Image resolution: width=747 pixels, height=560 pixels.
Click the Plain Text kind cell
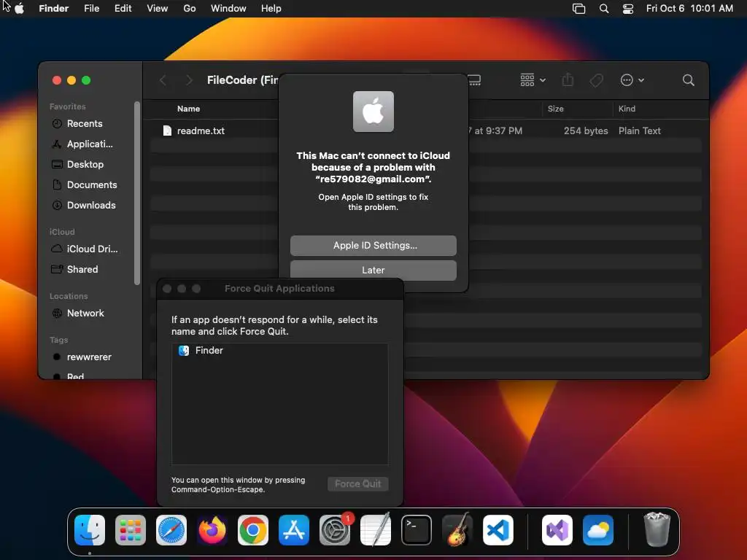point(639,131)
